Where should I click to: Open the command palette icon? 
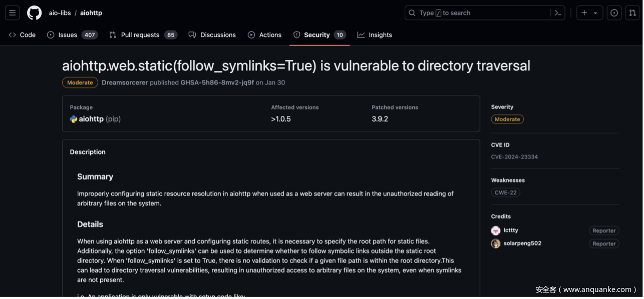[557, 13]
